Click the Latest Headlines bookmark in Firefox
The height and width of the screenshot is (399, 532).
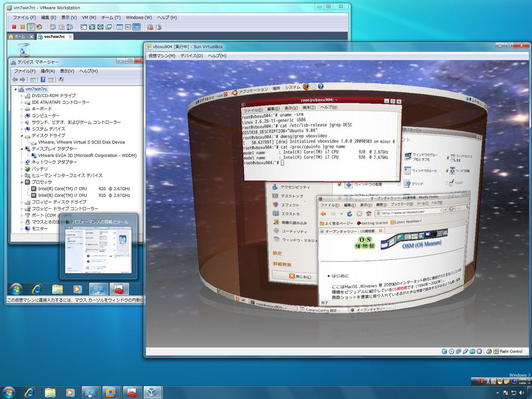click(406, 222)
